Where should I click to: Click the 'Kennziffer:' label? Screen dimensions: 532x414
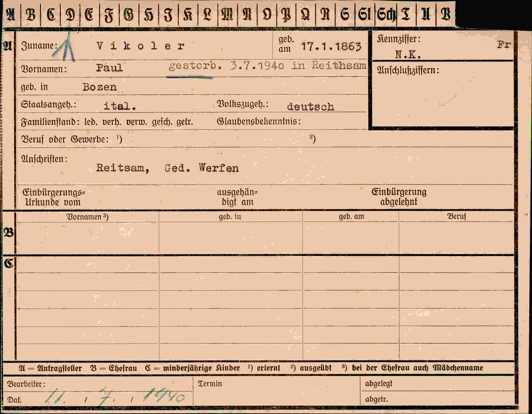[x=399, y=39]
